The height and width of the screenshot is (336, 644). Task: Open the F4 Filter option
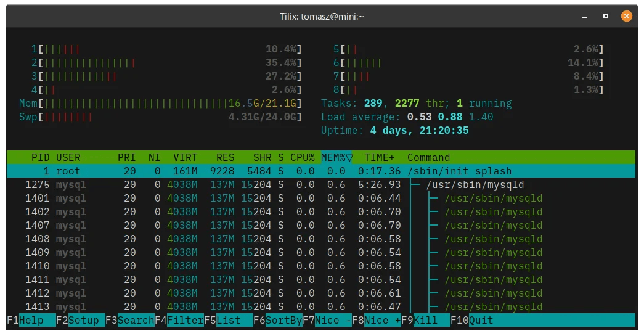(179, 321)
